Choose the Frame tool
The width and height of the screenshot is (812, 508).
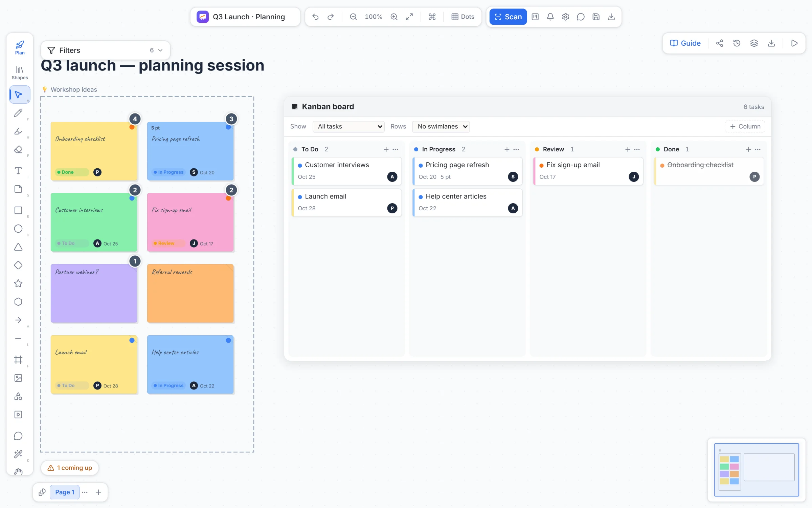click(18, 360)
